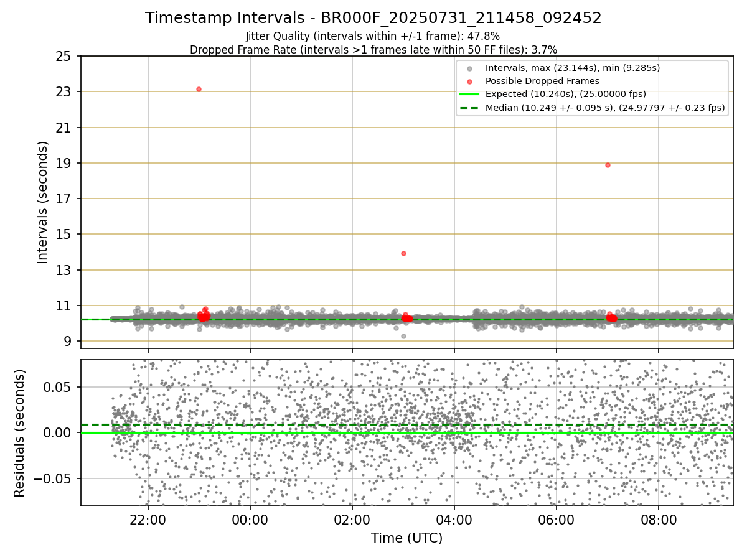The image size is (747, 560).
Task: Click the 15 y-axis tick label
Action: [x=64, y=235]
